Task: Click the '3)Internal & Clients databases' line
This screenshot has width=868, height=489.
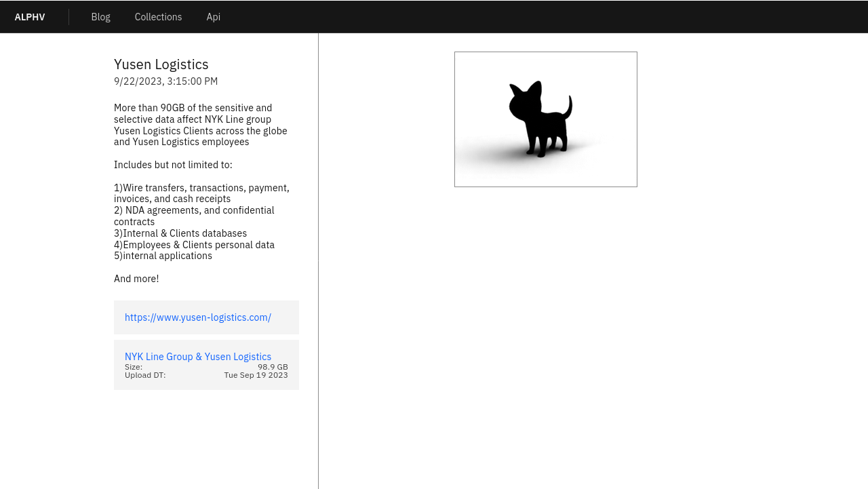Action: click(180, 233)
